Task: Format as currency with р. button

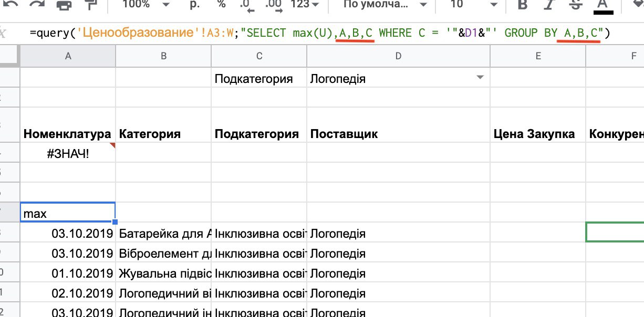Action: click(195, 4)
